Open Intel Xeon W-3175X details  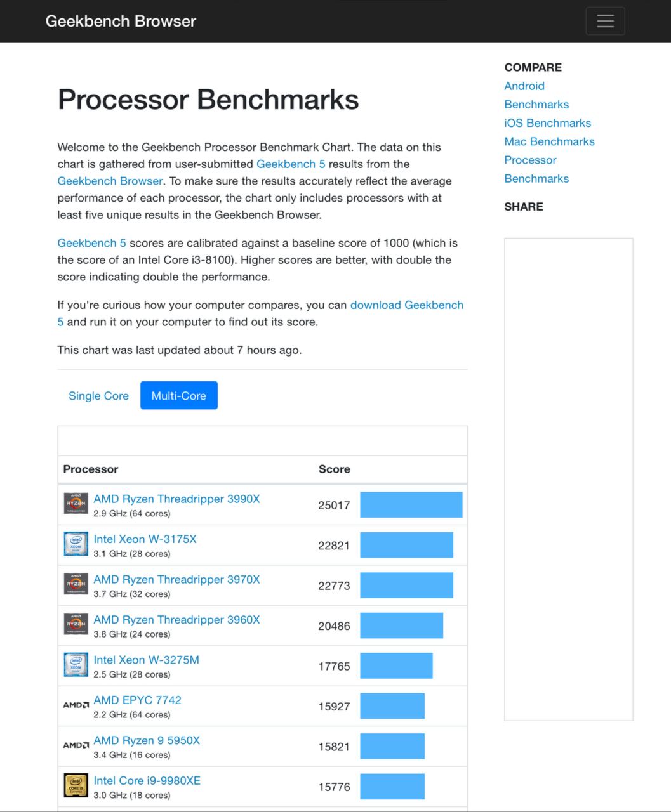[145, 539]
